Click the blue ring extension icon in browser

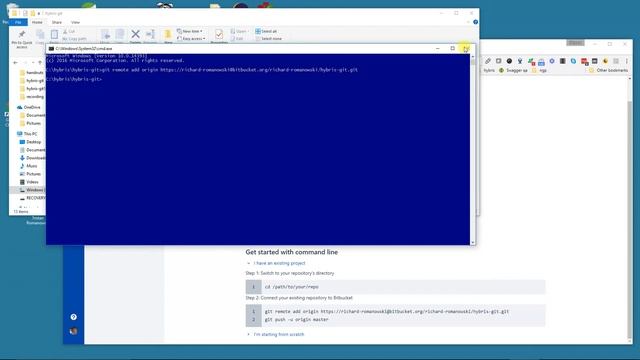552,61
